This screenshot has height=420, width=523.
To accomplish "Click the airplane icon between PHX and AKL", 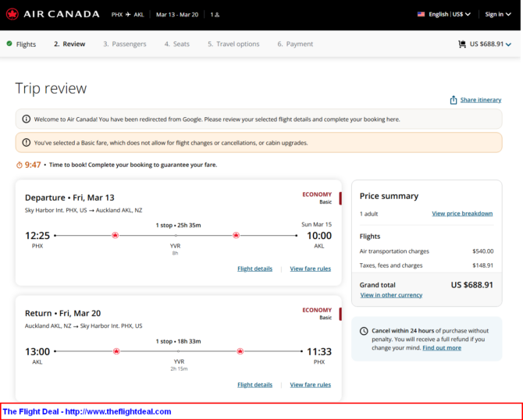I will point(128,14).
